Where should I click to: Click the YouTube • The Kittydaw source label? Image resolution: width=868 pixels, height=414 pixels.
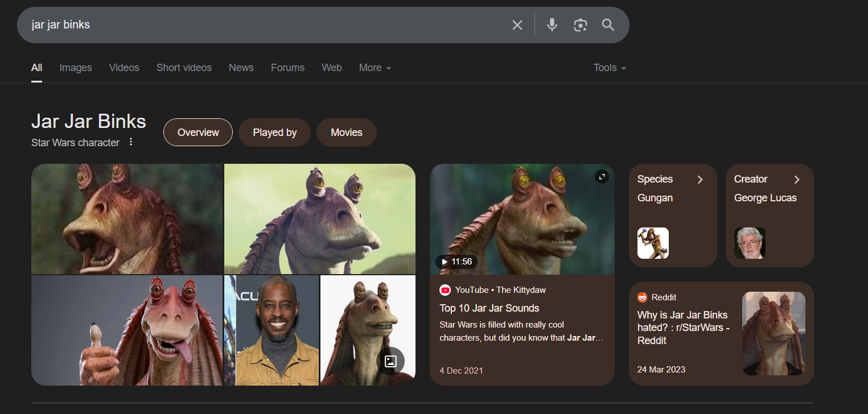point(500,290)
